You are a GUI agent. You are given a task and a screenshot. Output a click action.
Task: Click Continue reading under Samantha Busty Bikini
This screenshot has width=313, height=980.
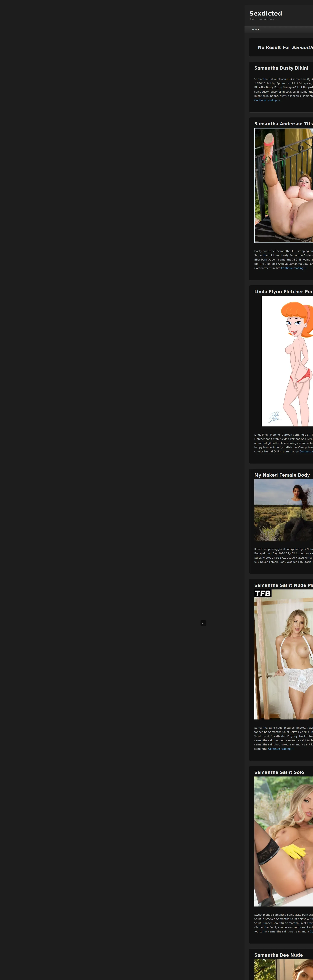coord(267,100)
